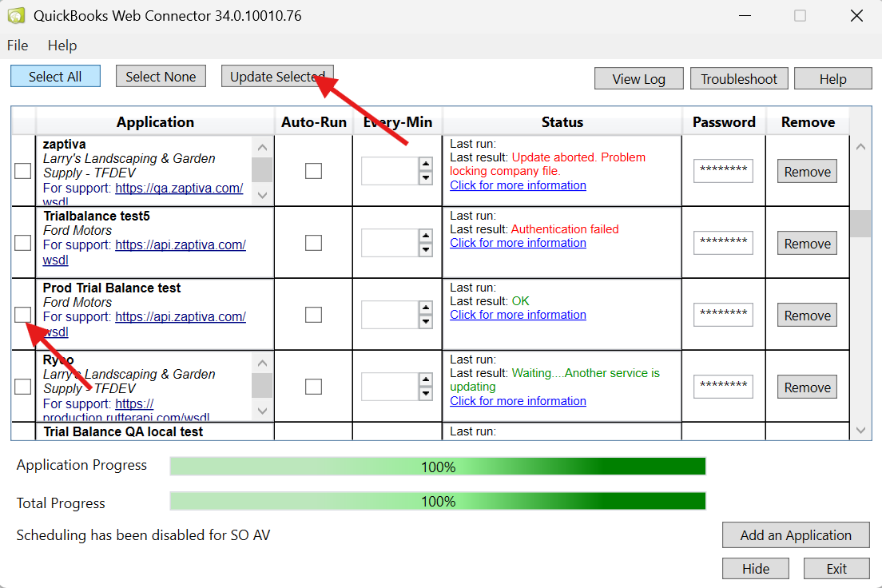Click the View Log button
Image resolution: width=882 pixels, height=588 pixels.
point(638,78)
